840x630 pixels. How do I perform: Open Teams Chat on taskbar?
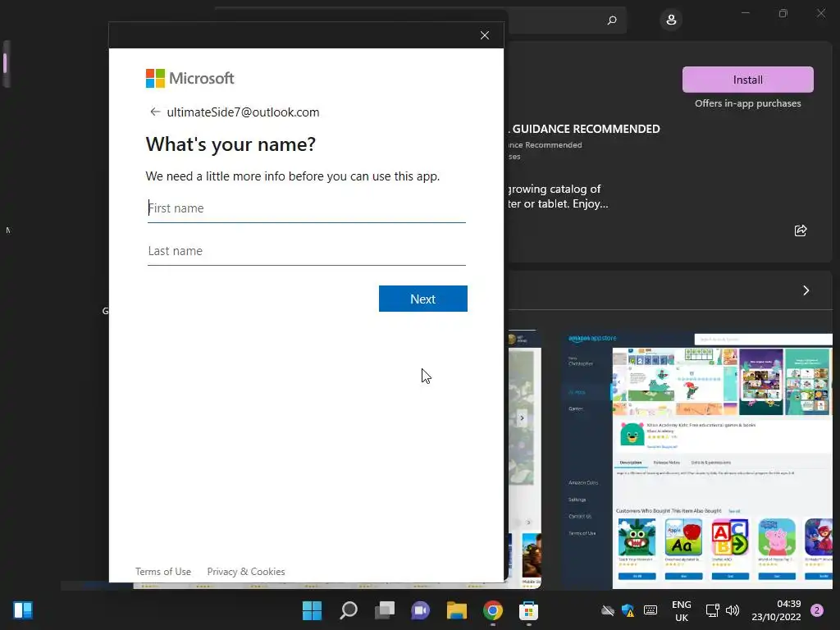tap(421, 610)
